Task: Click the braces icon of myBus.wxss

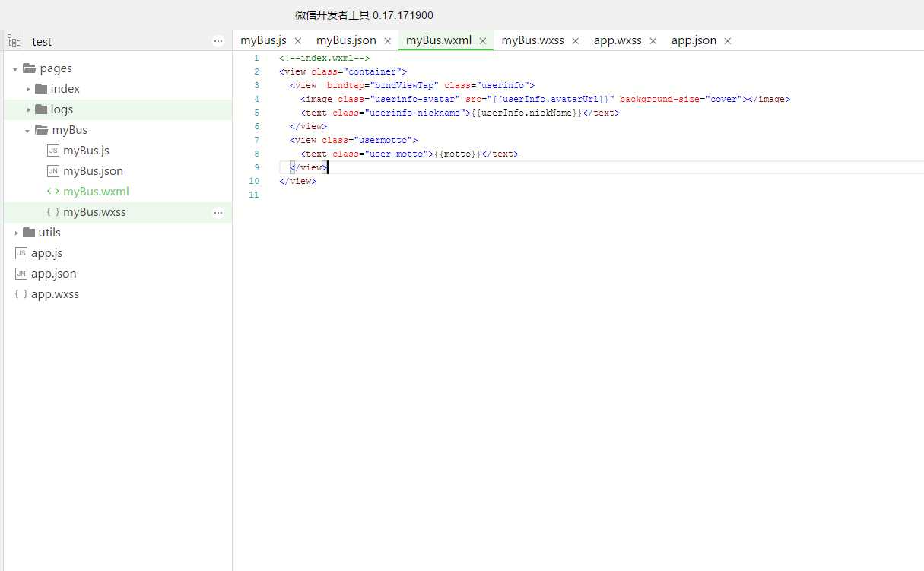Action: point(53,212)
